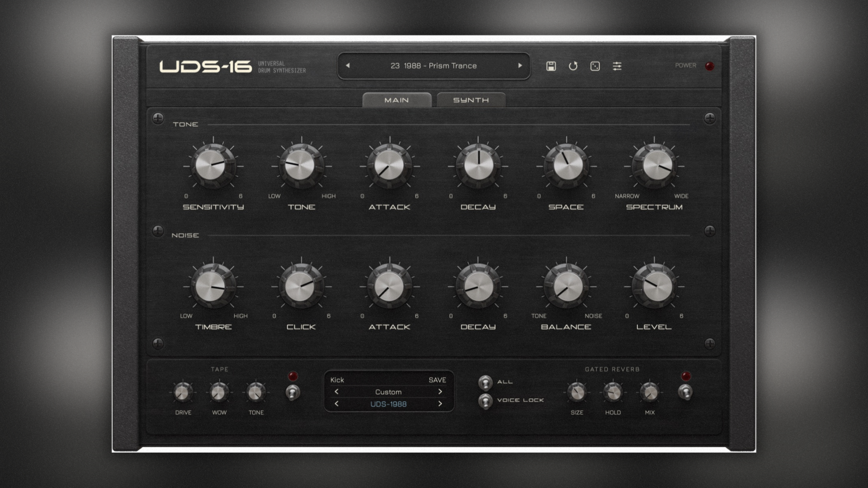The width and height of the screenshot is (868, 488).
Task: Click the Tone section DECAY knob
Action: 478,165
